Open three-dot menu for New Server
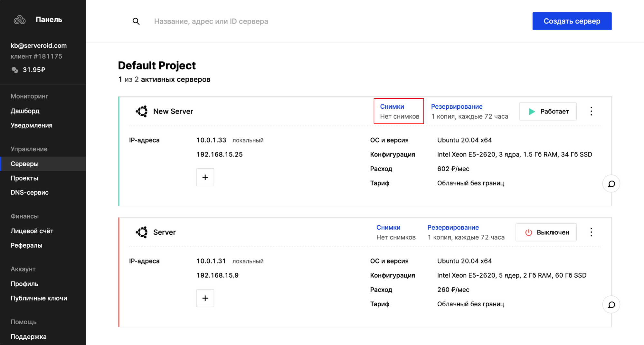 (x=591, y=111)
